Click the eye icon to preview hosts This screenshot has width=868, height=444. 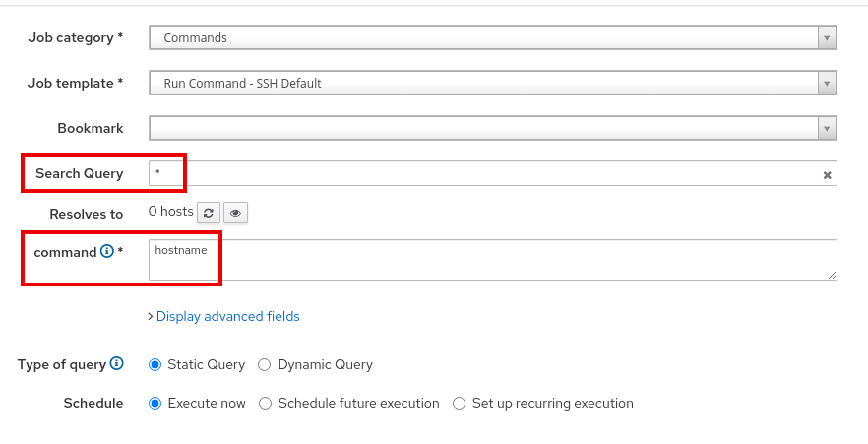235,213
